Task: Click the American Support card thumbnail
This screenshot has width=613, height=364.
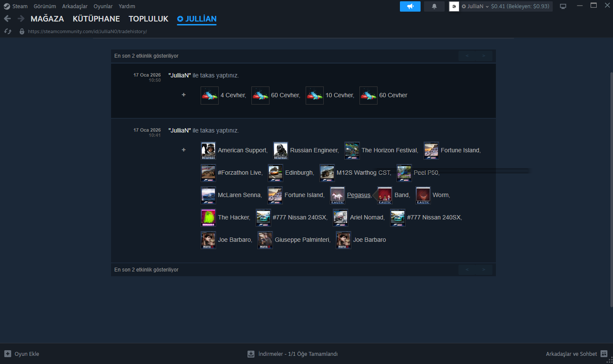Action: [x=208, y=150]
